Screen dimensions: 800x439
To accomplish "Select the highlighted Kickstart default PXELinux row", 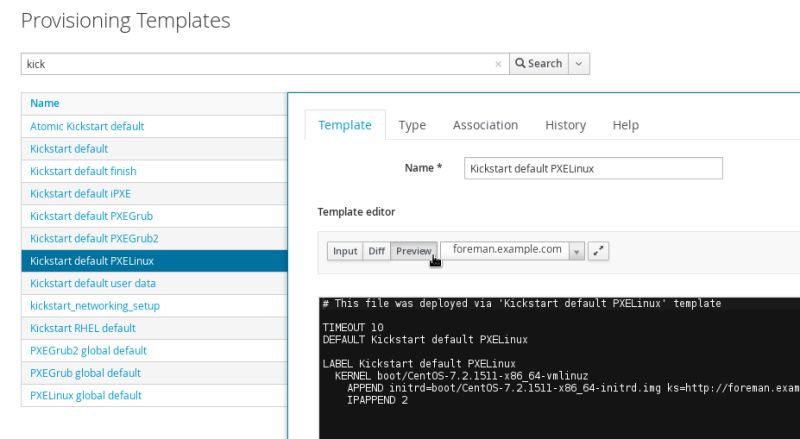I will [154, 261].
